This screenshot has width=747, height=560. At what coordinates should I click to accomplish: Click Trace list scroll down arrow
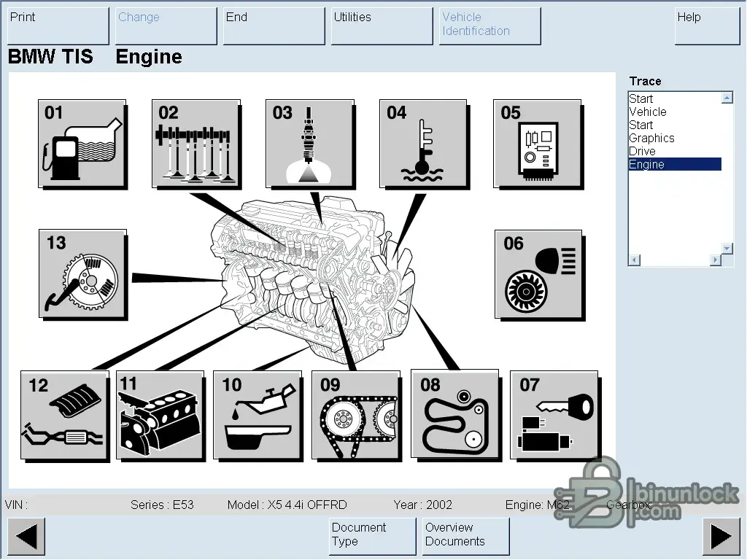(x=727, y=249)
